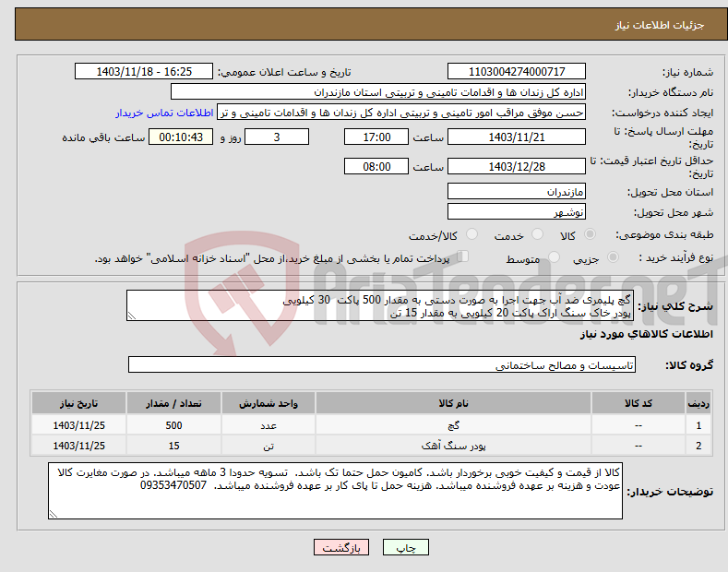Click the price validity time 08:00
The height and width of the screenshot is (572, 728).
[x=376, y=166]
